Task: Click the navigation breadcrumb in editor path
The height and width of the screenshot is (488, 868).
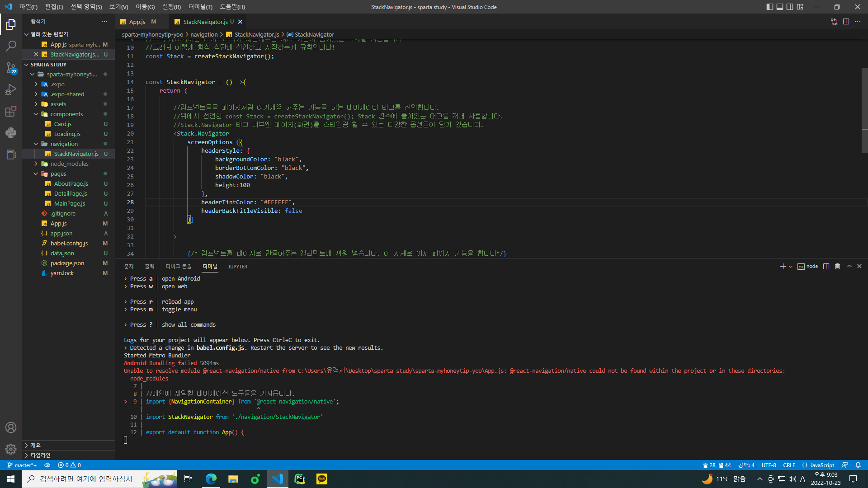Action: [x=204, y=34]
